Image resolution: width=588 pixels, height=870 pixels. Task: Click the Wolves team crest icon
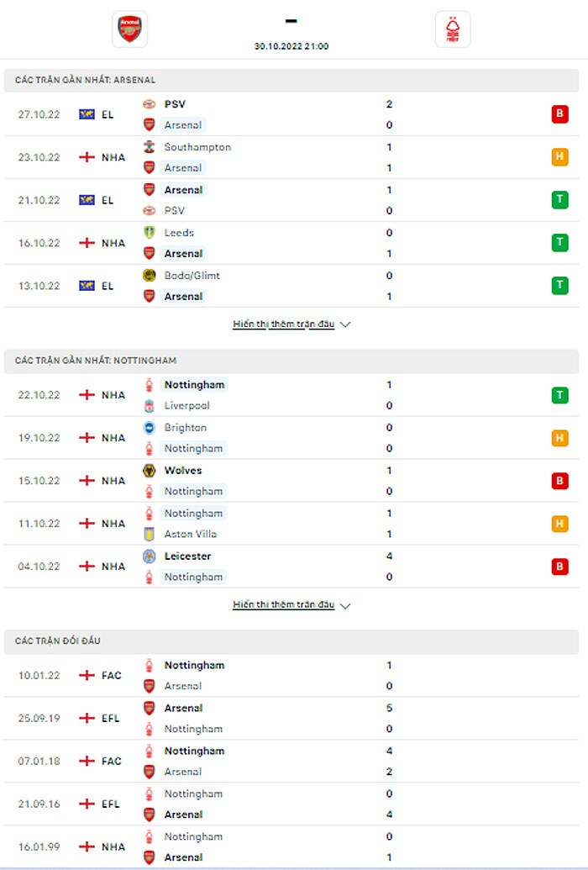click(150, 471)
